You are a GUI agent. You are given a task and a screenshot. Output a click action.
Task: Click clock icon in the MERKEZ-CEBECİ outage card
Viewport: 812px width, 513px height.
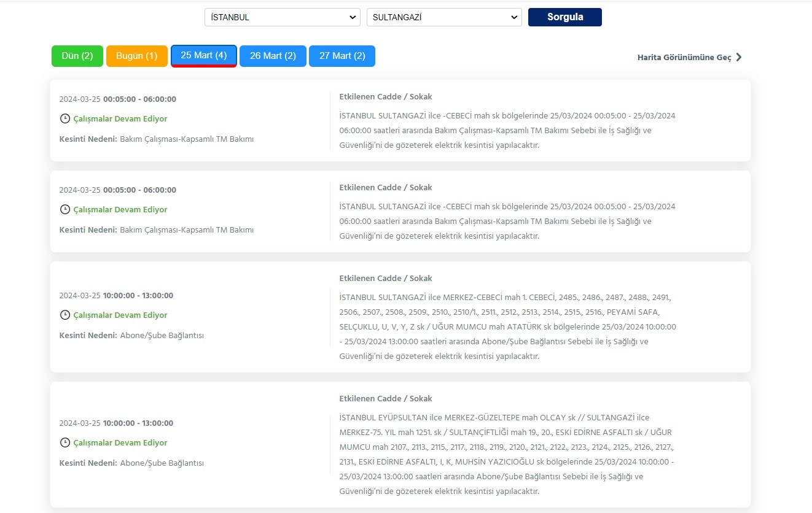[64, 315]
